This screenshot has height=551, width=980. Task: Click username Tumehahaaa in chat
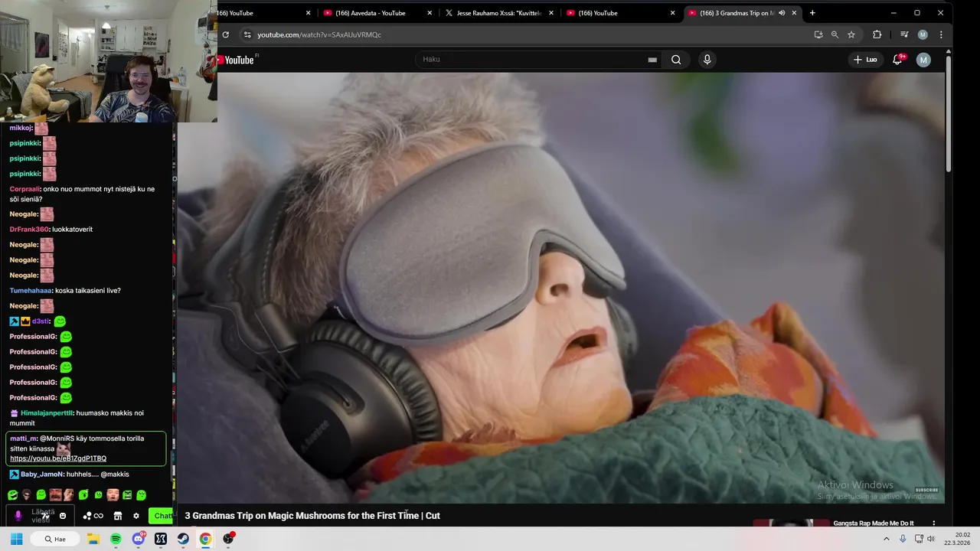(31, 291)
